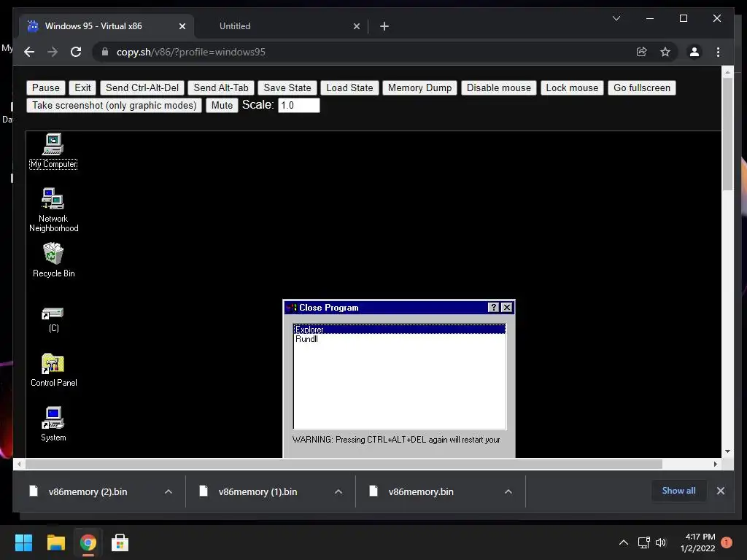Open options for v86memory.bin download
This screenshot has height=560, width=747.
pyautogui.click(x=508, y=491)
